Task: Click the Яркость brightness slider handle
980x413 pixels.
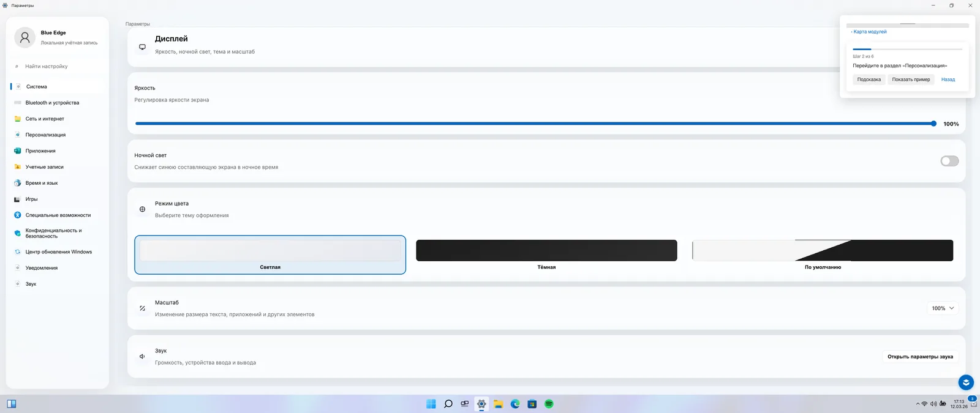Action: [x=933, y=124]
